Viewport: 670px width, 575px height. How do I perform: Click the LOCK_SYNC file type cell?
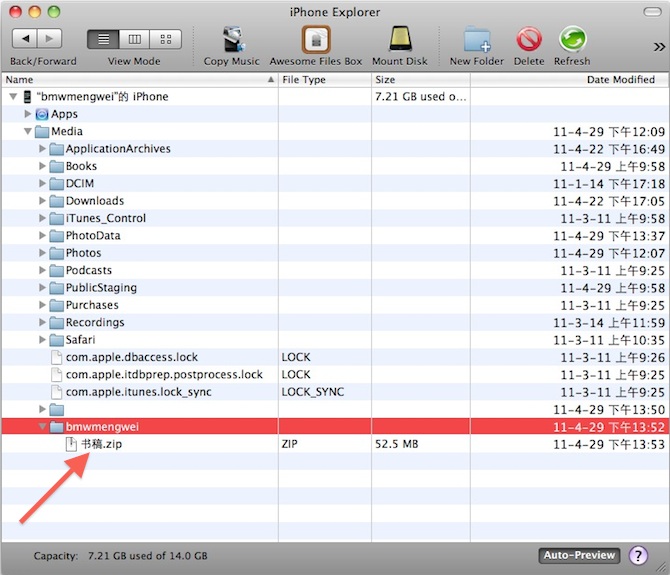point(313,392)
